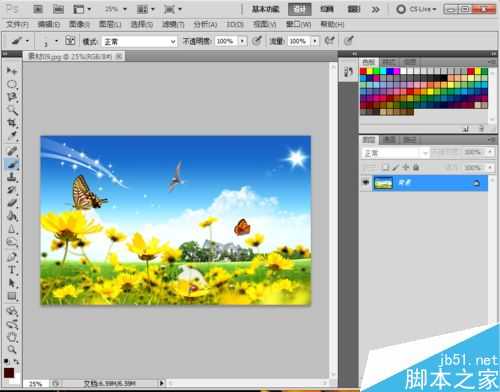Viewport: 500px width, 392px height.
Task: Select the Lasso tool
Action: point(12,97)
